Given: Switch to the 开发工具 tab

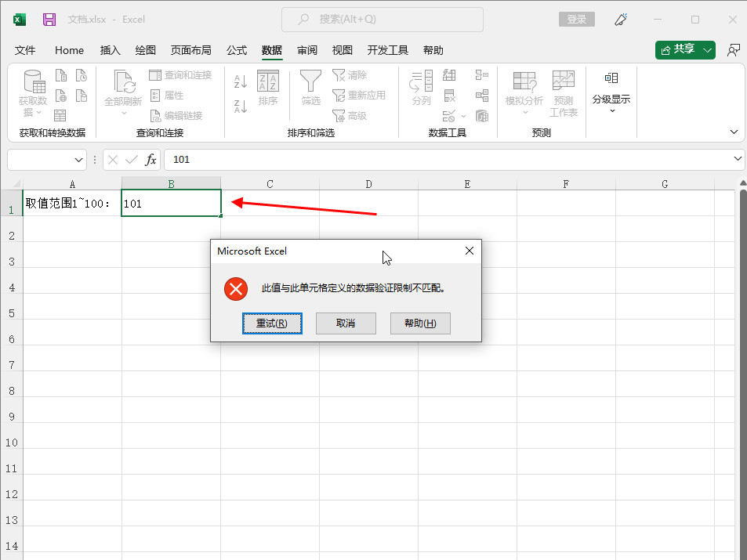Looking at the screenshot, I should (388, 50).
